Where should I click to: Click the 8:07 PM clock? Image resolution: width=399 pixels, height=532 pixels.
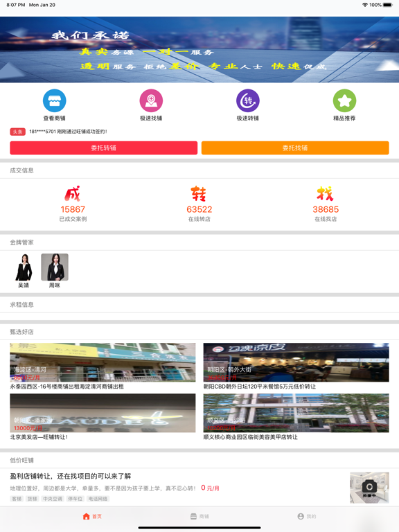point(16,5)
